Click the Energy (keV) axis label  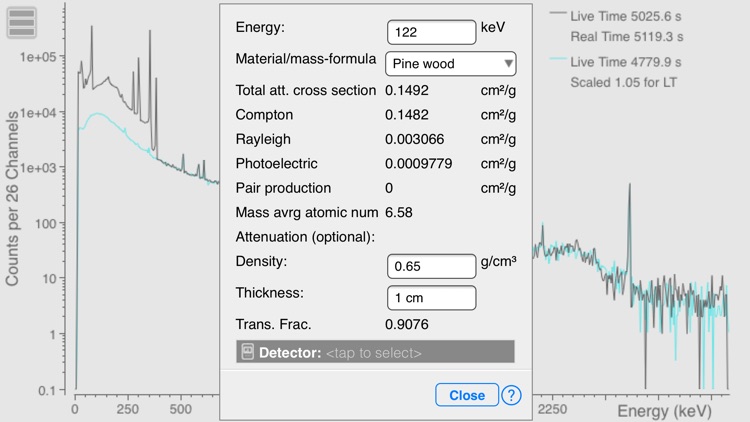coord(664,411)
